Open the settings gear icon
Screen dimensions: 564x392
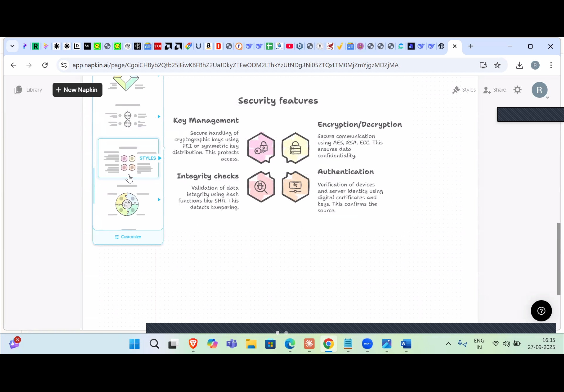[x=517, y=90]
